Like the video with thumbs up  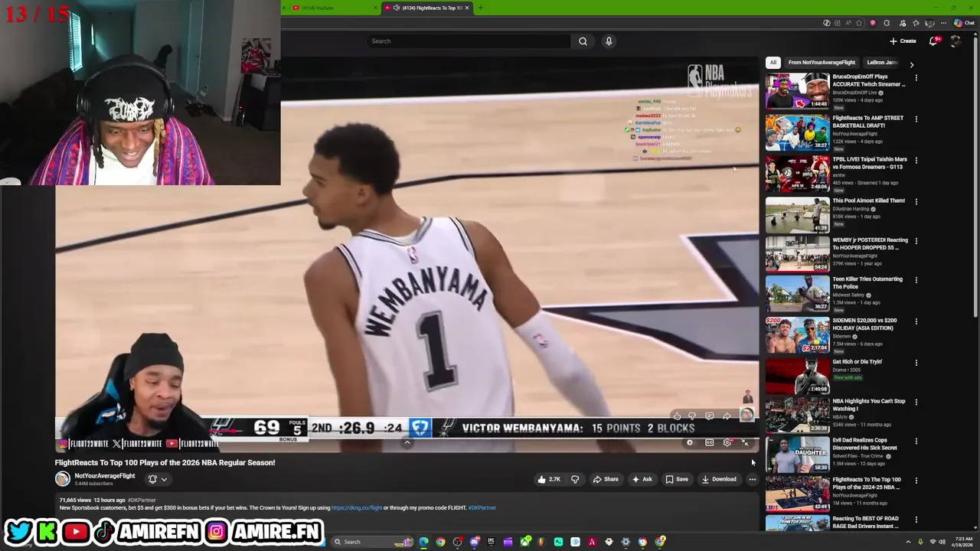[x=549, y=480]
